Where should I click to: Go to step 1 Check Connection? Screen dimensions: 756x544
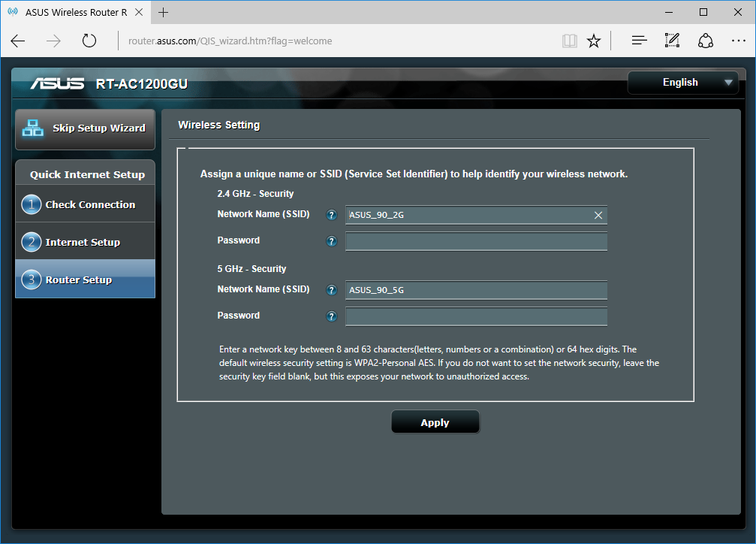[85, 204]
